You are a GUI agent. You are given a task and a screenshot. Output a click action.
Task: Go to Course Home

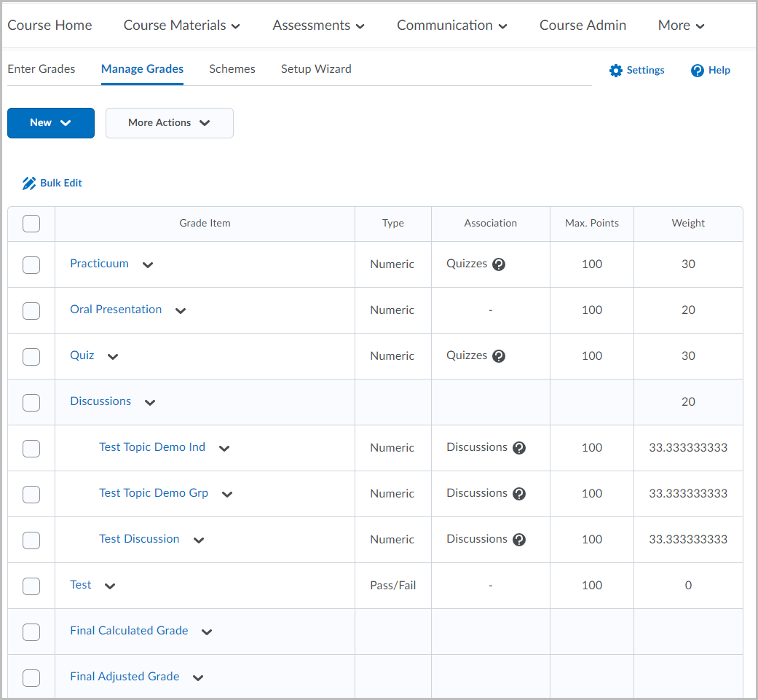click(x=50, y=25)
